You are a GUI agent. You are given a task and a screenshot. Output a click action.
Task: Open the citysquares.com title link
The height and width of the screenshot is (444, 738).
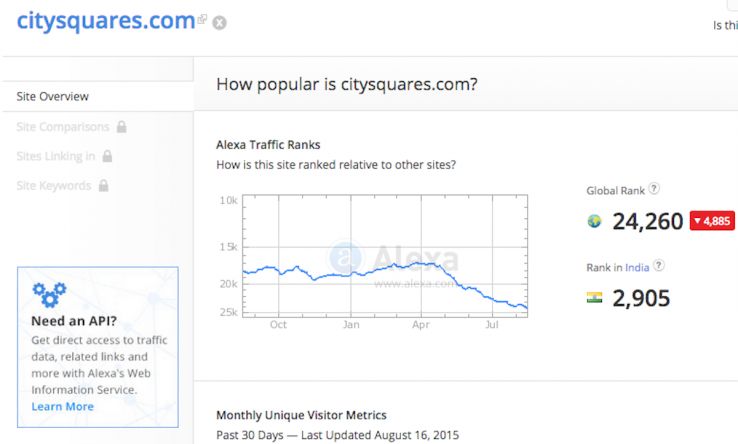pos(105,20)
